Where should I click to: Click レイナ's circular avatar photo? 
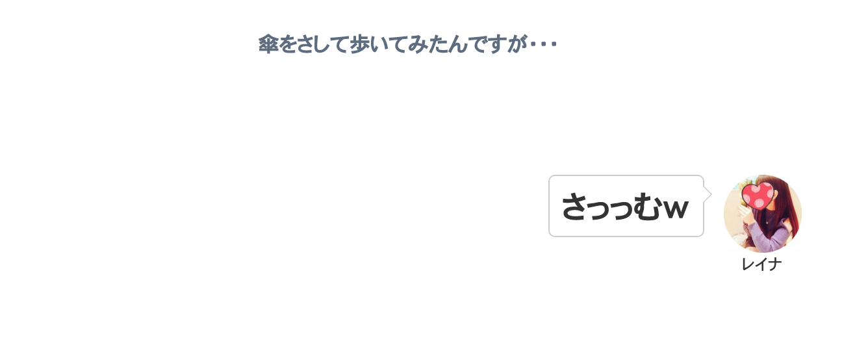click(x=763, y=213)
